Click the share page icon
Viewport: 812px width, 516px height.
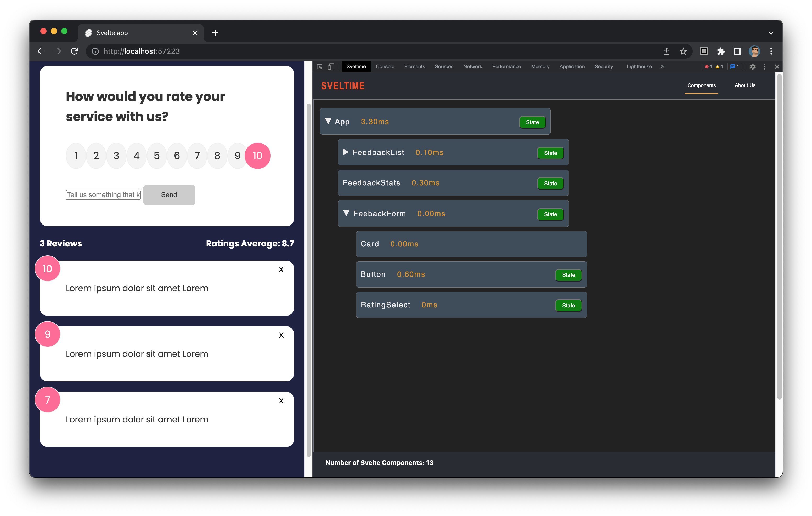pos(666,51)
